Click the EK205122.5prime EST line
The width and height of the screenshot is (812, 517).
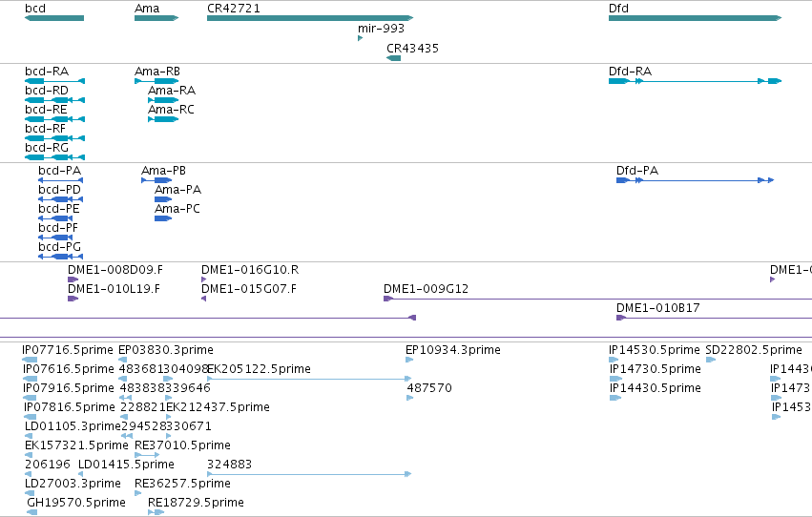[x=309, y=379]
